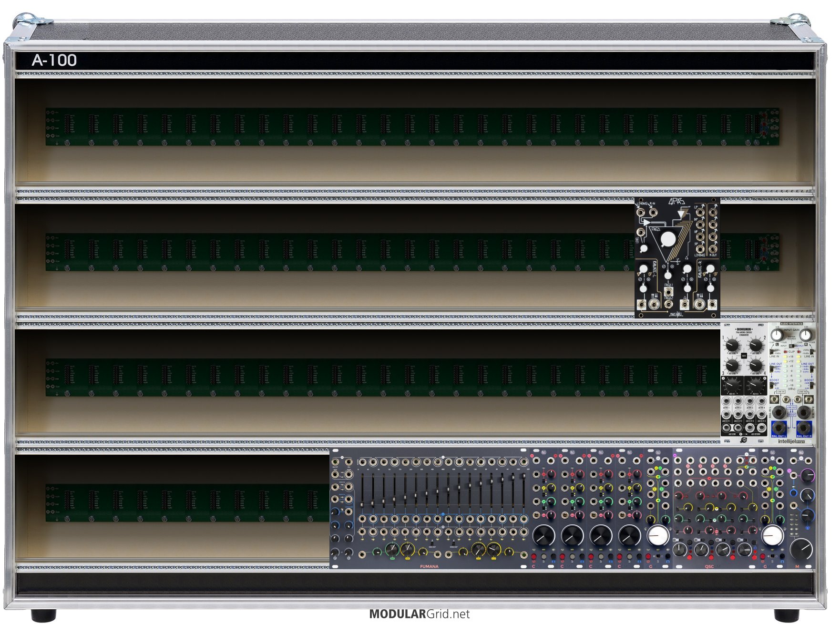Click the Make Noise logo on QPAS
This screenshot has height=624, width=840.
tap(676, 314)
